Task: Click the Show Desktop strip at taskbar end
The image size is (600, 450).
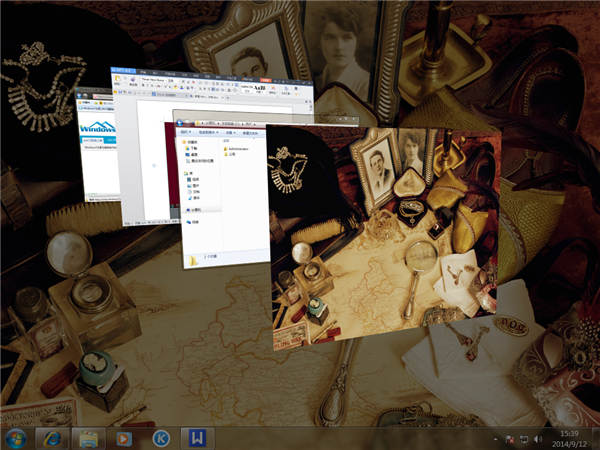Action: point(596,438)
